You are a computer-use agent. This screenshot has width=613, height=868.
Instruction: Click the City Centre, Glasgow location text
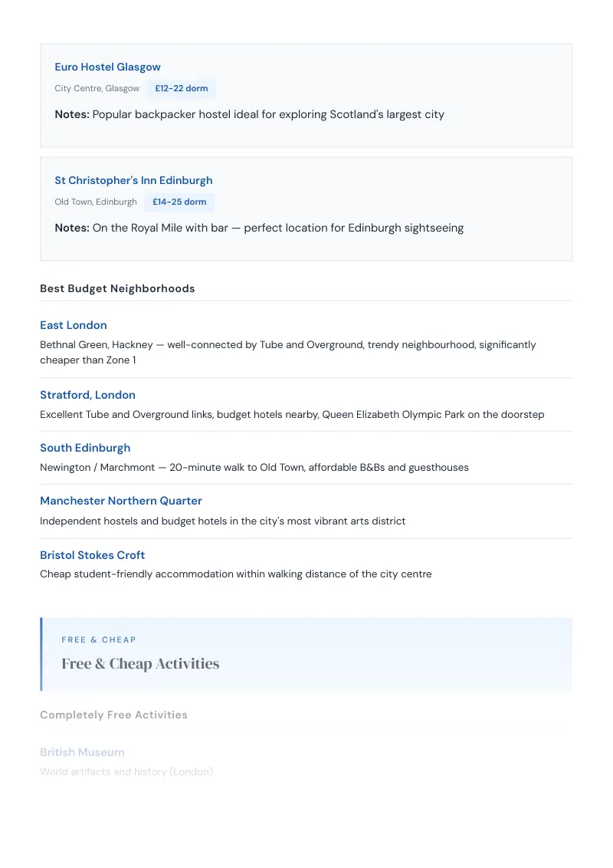point(97,89)
